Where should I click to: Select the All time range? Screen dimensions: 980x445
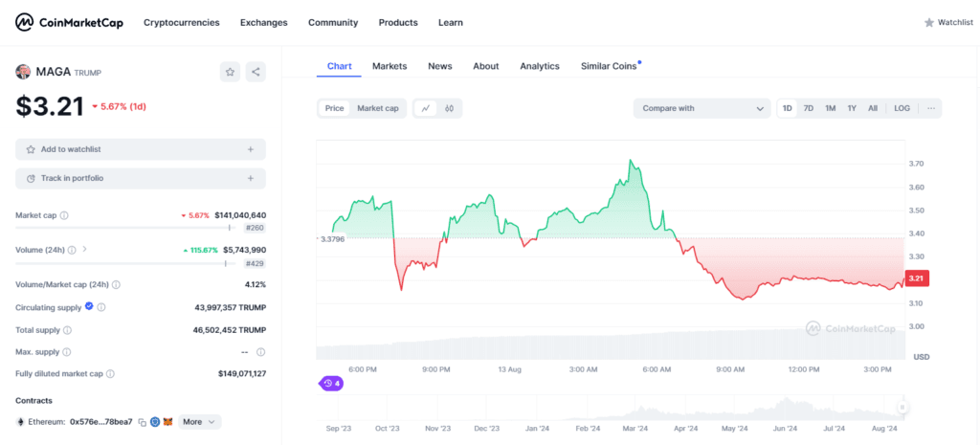(873, 108)
